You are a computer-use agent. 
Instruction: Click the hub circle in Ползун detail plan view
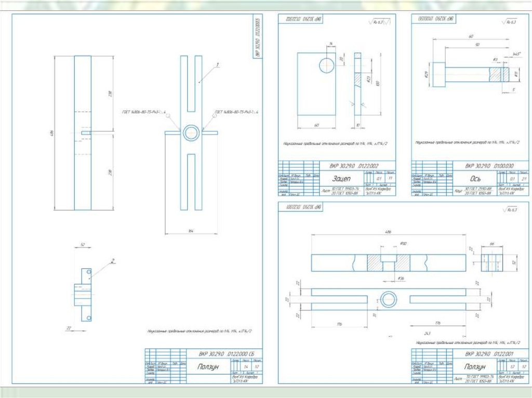(x=389, y=300)
